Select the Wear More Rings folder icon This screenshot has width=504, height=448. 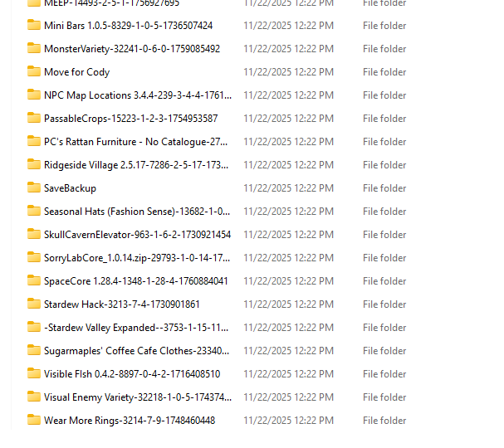34,421
